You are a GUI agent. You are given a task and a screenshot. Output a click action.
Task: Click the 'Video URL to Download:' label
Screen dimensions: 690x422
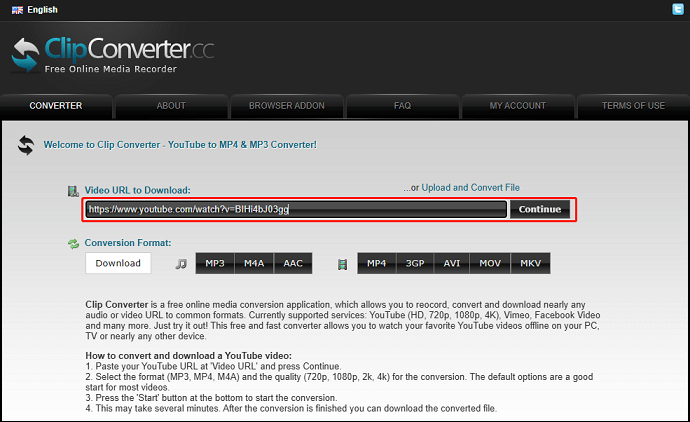[137, 191]
